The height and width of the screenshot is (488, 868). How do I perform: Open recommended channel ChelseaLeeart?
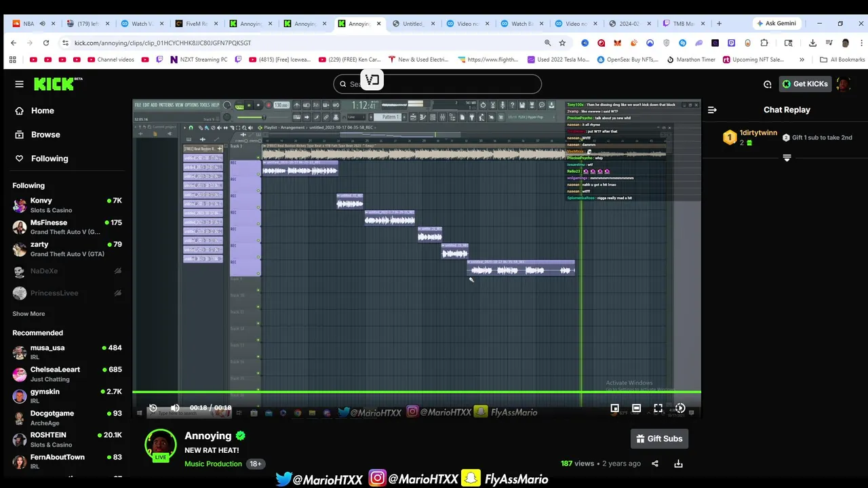tap(67, 373)
